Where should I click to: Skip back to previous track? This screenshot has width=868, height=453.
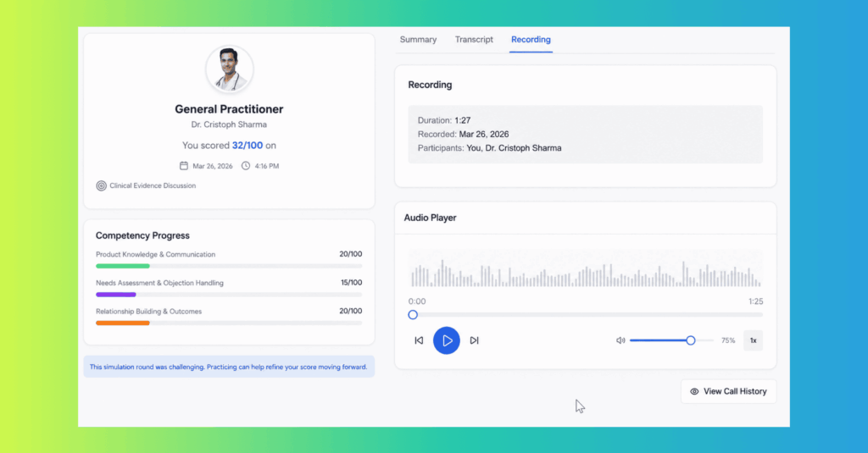coord(419,340)
